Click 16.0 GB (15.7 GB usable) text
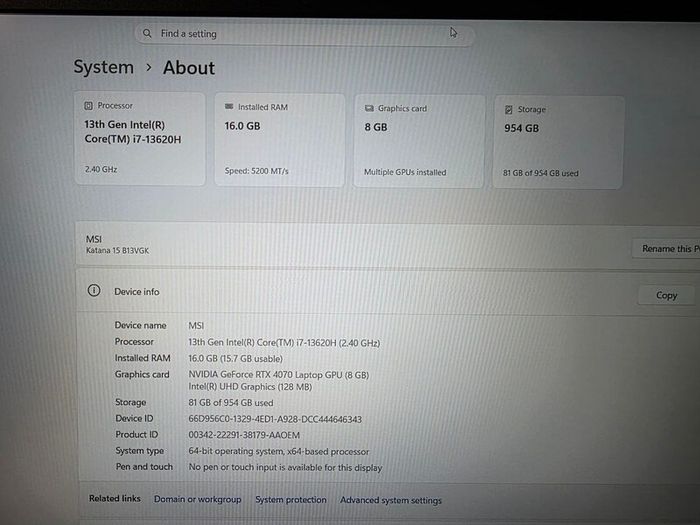This screenshot has width=700, height=525. tap(235, 358)
